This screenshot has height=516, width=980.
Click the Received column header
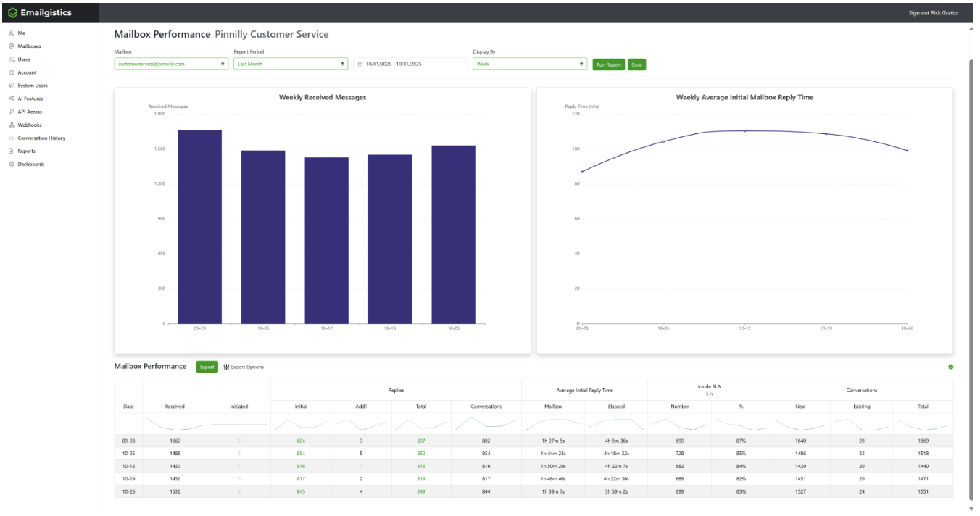tap(175, 407)
